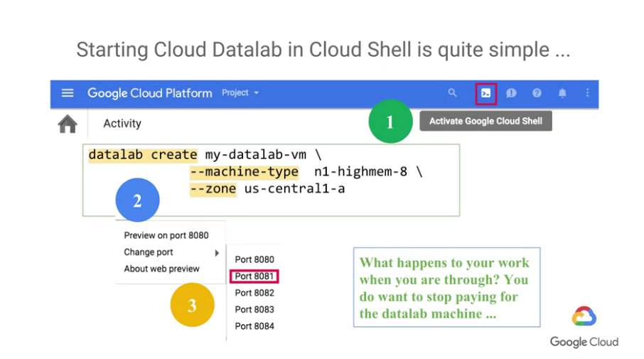Click the slide title Starting Cloud Datalab
This screenshot has height=359, width=644.
[323, 50]
